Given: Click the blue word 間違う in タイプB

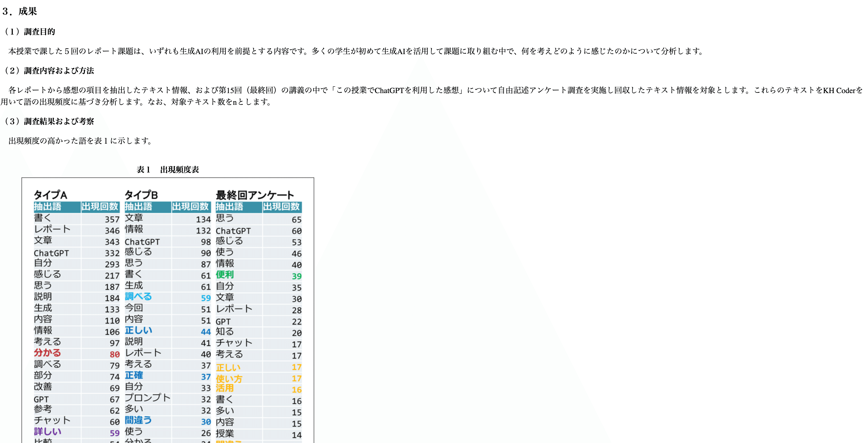Looking at the screenshot, I should [x=138, y=420].
